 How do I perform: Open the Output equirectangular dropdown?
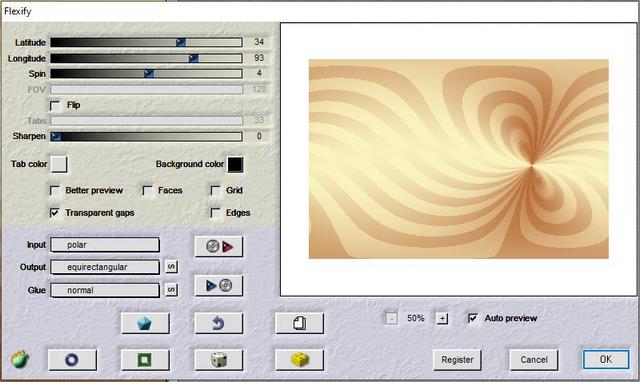pyautogui.click(x=105, y=267)
